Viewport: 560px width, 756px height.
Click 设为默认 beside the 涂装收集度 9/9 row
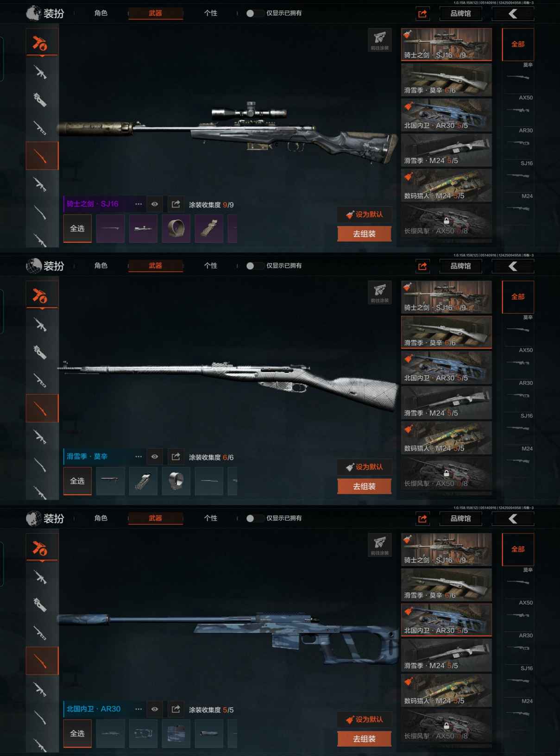point(365,214)
